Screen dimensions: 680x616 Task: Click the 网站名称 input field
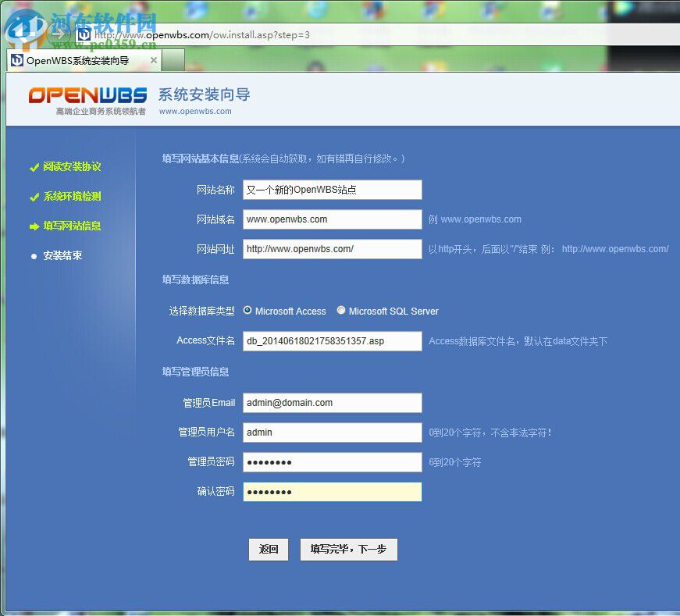click(x=331, y=189)
